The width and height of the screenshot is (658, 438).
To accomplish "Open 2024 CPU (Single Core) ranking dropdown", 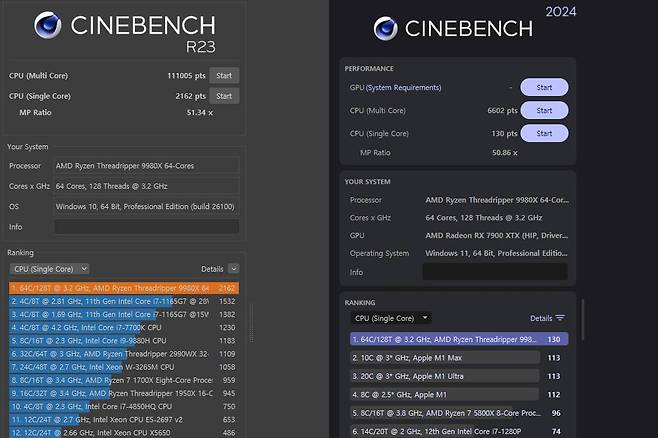I will coord(391,318).
